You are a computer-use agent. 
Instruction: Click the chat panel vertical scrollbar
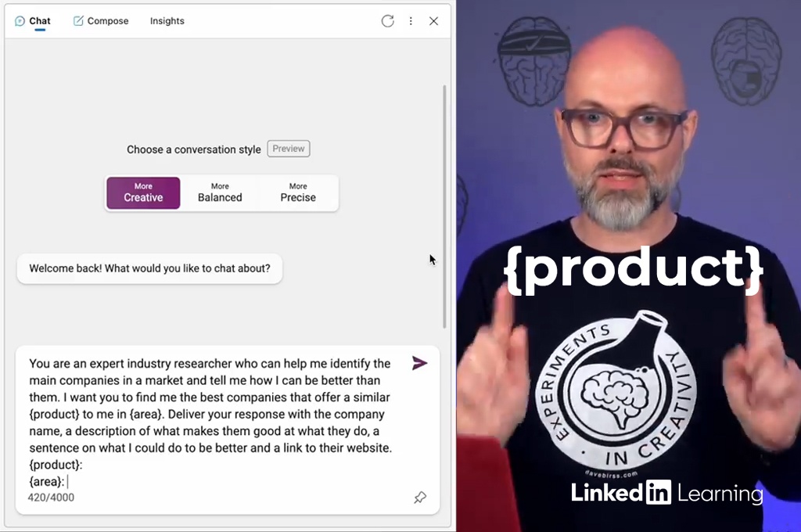point(444,207)
